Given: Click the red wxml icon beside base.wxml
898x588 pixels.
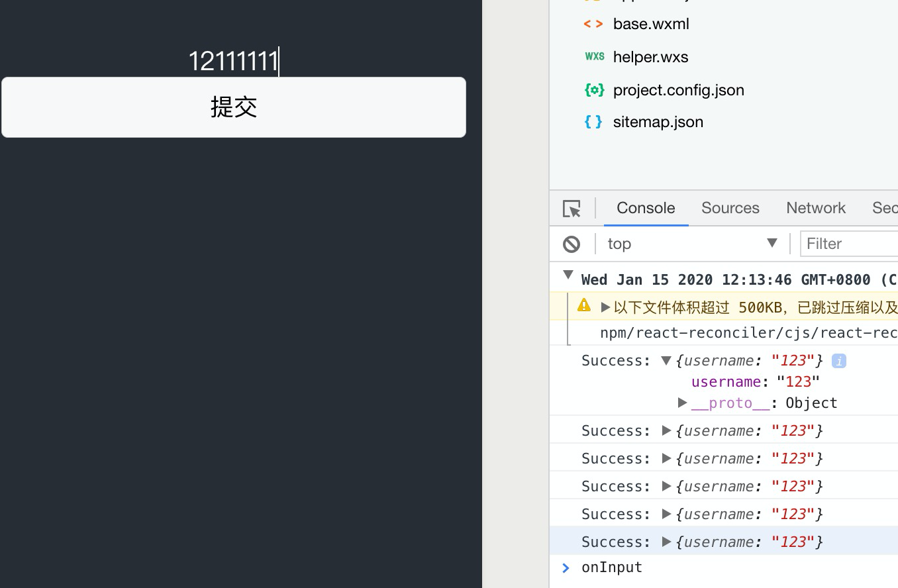Looking at the screenshot, I should (x=593, y=24).
